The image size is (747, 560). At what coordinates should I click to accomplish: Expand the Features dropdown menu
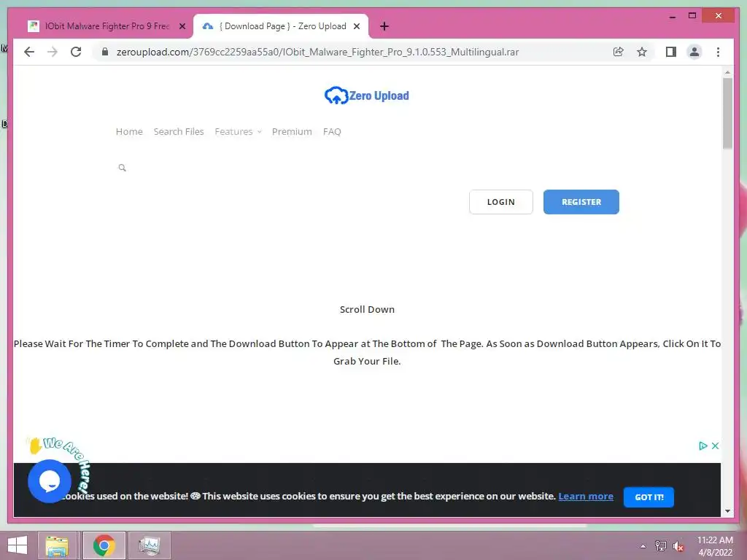pyautogui.click(x=239, y=131)
